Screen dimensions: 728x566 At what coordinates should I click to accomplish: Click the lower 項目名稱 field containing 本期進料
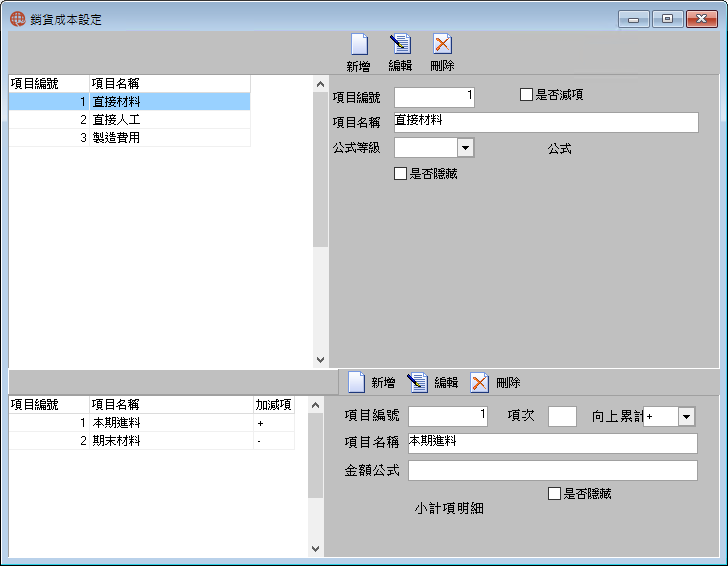552,443
